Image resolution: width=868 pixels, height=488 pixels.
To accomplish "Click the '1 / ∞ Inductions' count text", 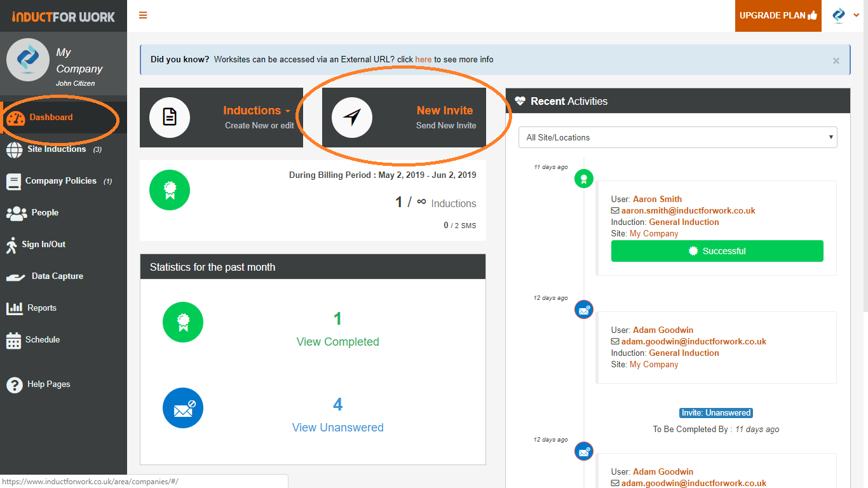I will point(435,203).
